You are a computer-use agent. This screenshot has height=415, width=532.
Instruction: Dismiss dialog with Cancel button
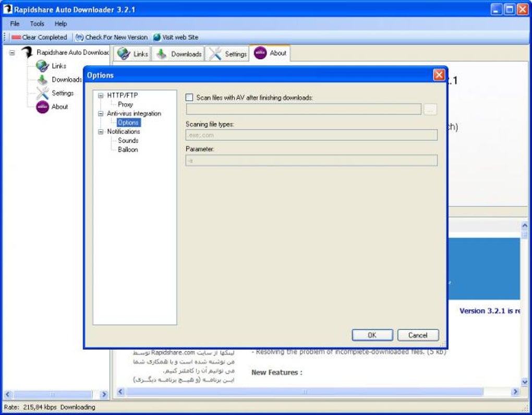pyautogui.click(x=418, y=335)
